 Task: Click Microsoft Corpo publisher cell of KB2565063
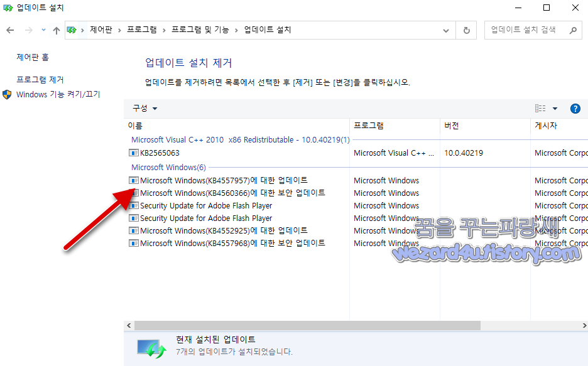coord(561,153)
